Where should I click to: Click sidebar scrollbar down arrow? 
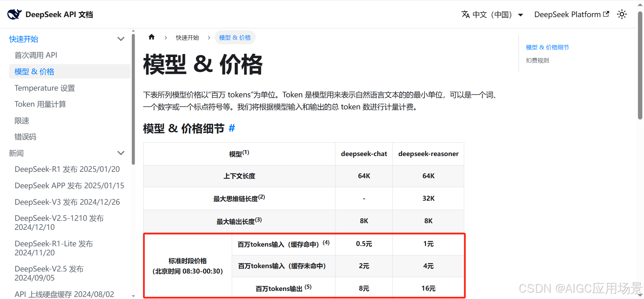pyautogui.click(x=133, y=296)
